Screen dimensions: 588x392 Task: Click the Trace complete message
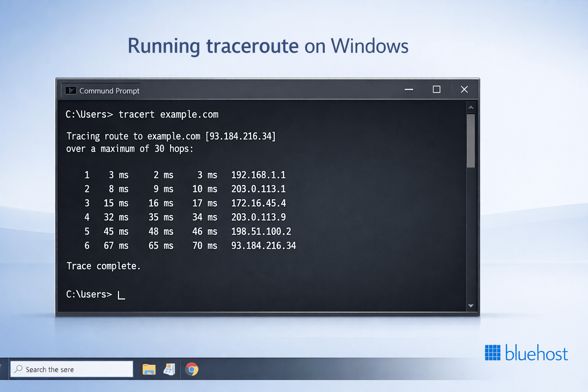pyautogui.click(x=103, y=266)
